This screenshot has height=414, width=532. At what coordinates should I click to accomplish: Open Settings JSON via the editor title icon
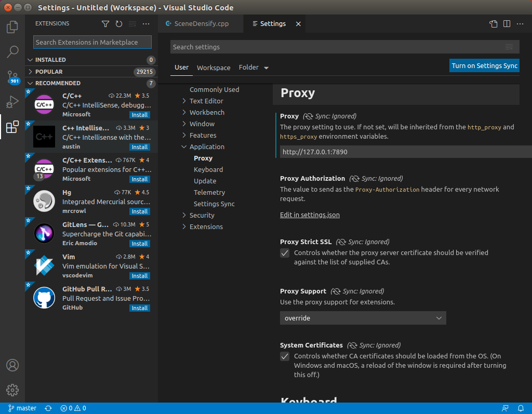(493, 23)
